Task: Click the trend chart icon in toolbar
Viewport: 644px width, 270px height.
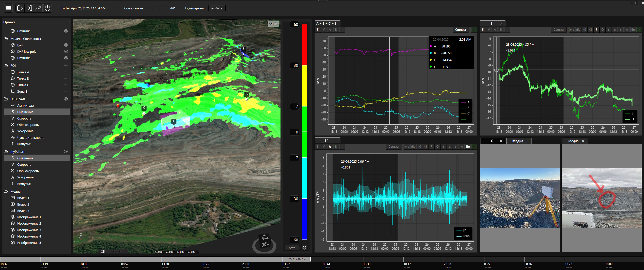Action: [x=38, y=8]
